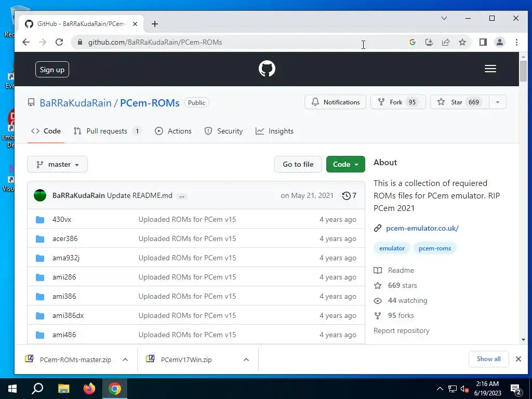Open the Chrome profile avatar
Viewport: 532px width, 399px height.
(x=499, y=42)
